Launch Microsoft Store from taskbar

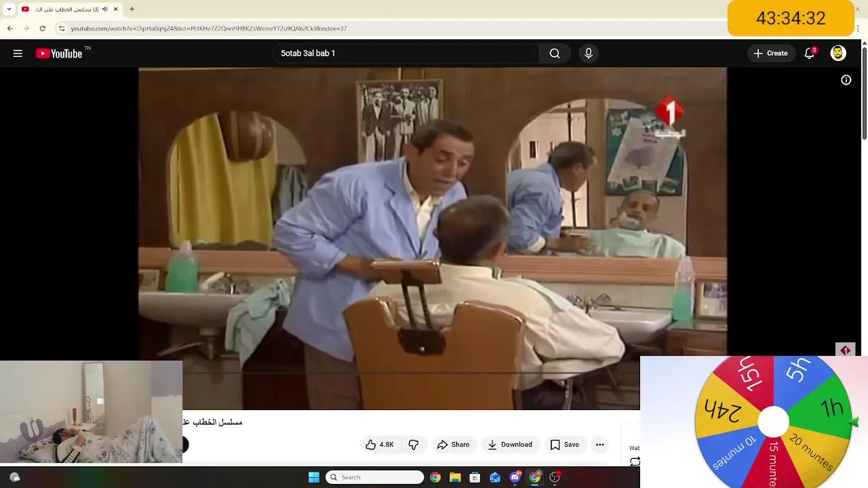[x=475, y=477]
